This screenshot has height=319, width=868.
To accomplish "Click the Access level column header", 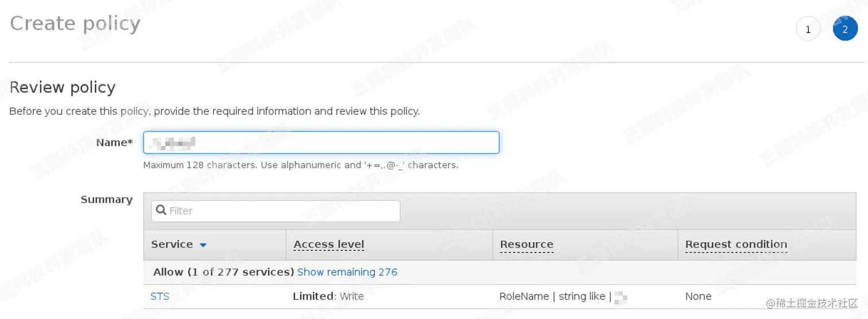I will click(x=328, y=244).
